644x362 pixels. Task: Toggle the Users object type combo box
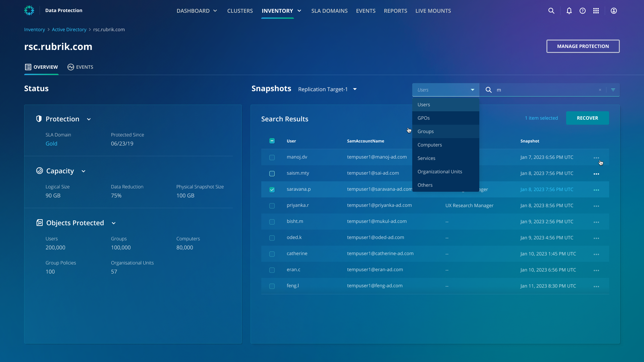[x=446, y=90]
